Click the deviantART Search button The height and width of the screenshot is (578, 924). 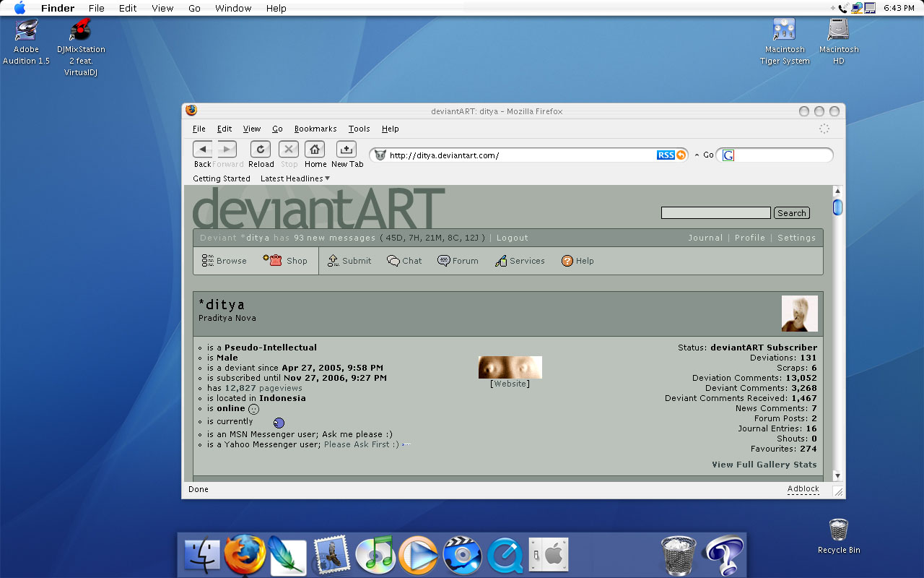click(791, 213)
